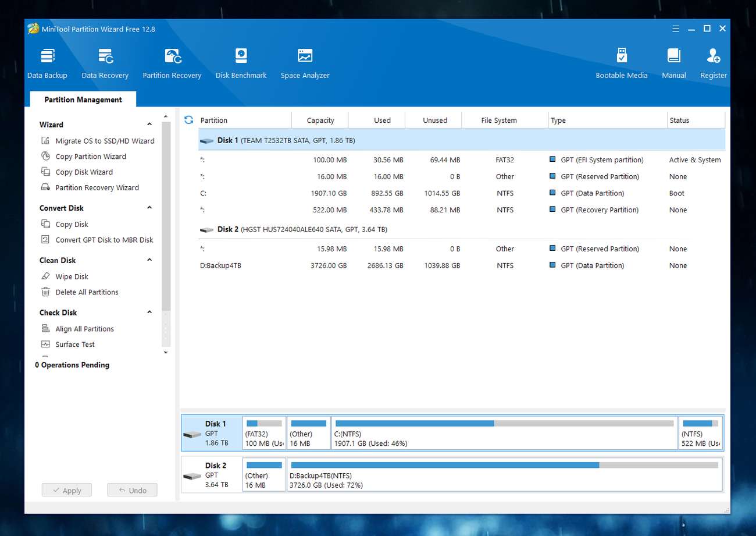Open Partition Recovery tool

[172, 63]
